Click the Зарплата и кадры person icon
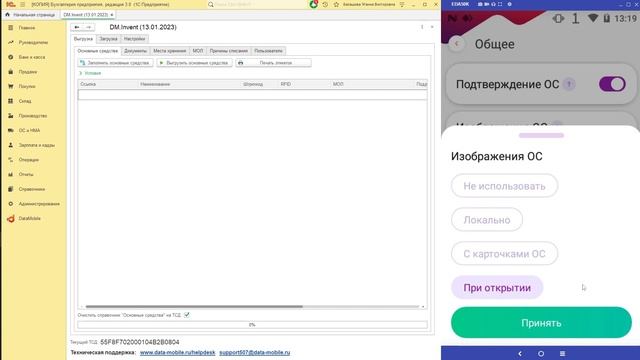The height and width of the screenshot is (360, 640). 11,145
